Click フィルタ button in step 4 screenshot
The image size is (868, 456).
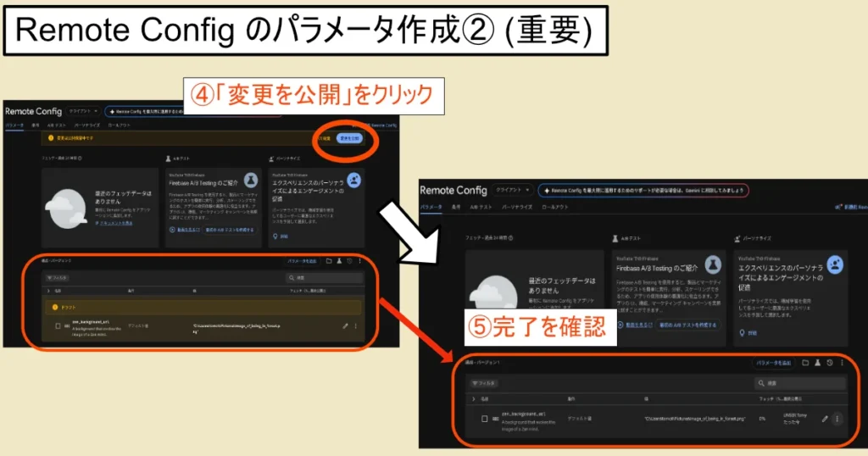tap(57, 278)
